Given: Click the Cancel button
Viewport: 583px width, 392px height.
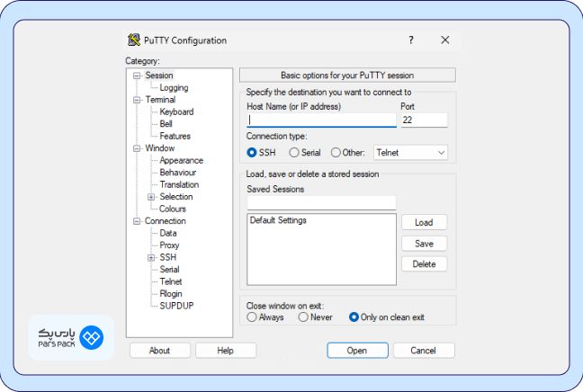Looking at the screenshot, I should 424,351.
